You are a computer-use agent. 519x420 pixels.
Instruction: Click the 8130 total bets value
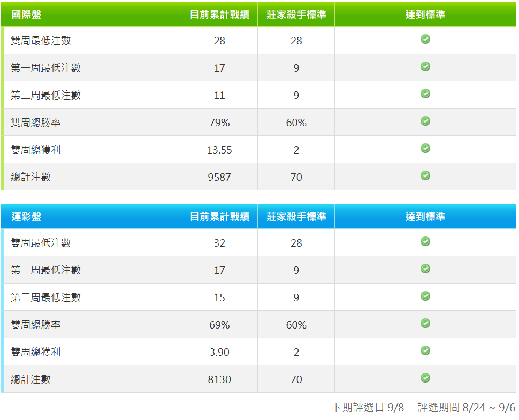(x=219, y=380)
